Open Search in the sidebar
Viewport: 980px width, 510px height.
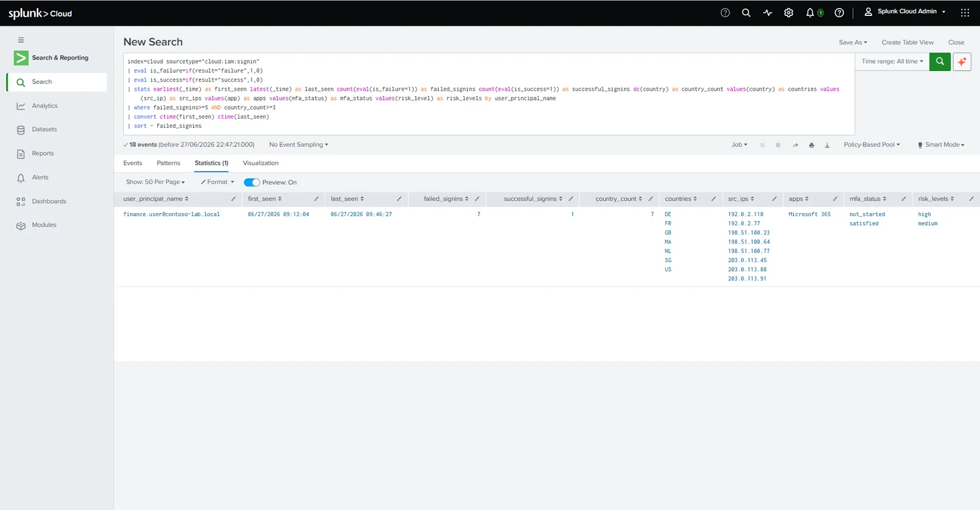pyautogui.click(x=57, y=82)
